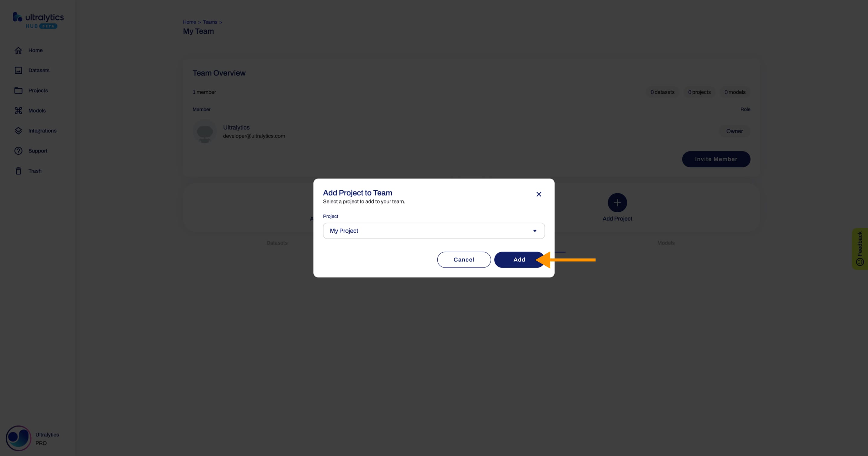The width and height of the screenshot is (868, 456).
Task: Click the Ultralytics PRO user avatar
Action: coord(18,438)
